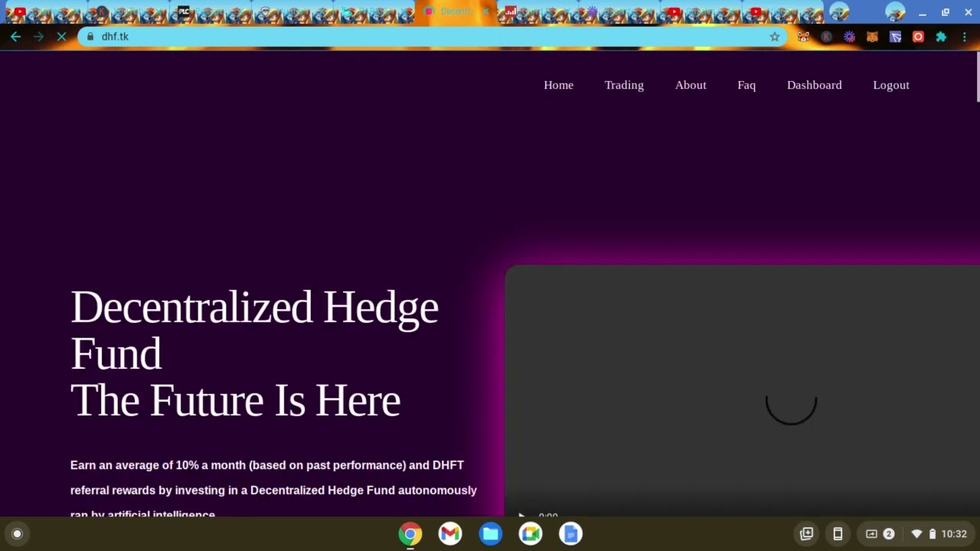
Task: Open Google Docs from the shelf
Action: tap(570, 533)
